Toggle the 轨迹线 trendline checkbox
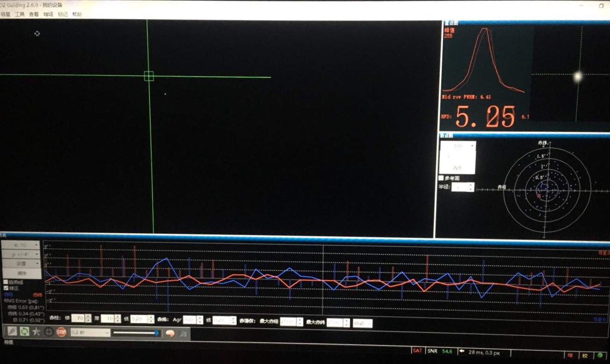The image size is (610, 364). 6,282
